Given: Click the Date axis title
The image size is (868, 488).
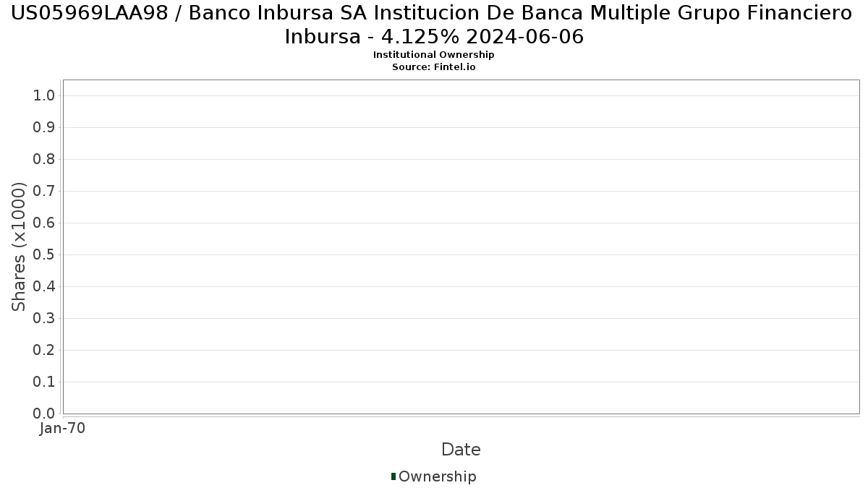Looking at the screenshot, I should click(461, 450).
